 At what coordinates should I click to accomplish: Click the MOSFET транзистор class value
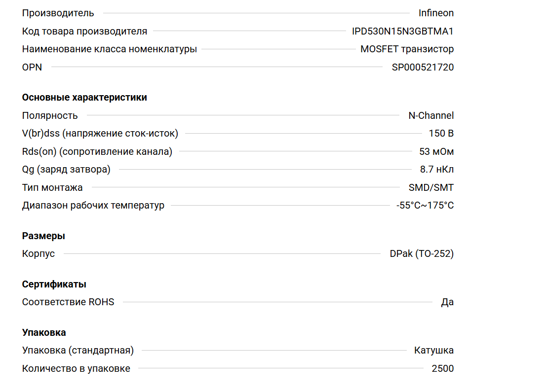(x=407, y=49)
